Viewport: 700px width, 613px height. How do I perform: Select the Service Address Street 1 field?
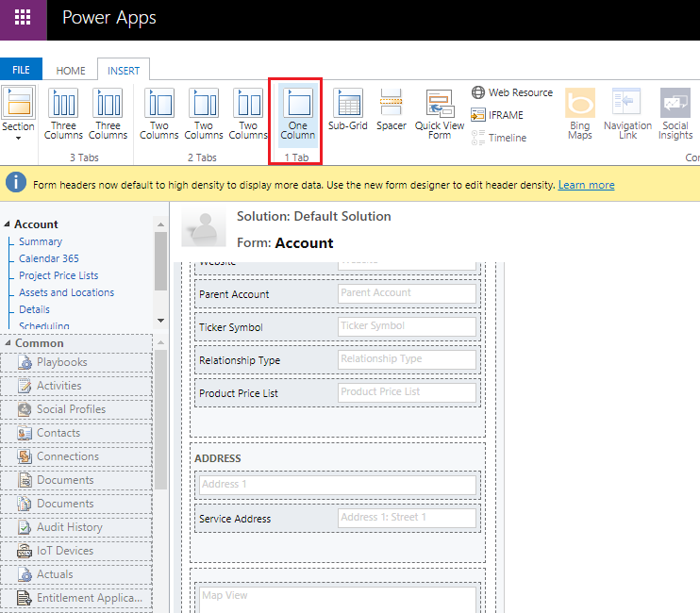(x=338, y=519)
